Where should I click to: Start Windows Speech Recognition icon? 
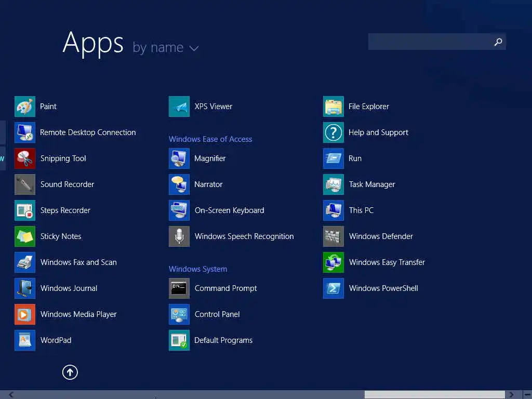[x=179, y=236]
